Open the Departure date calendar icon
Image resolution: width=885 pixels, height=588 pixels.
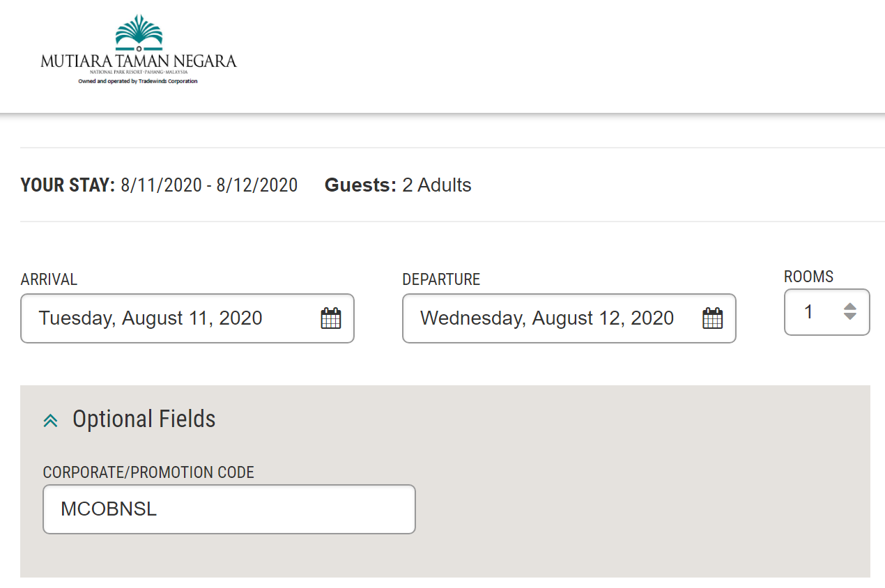(712, 318)
